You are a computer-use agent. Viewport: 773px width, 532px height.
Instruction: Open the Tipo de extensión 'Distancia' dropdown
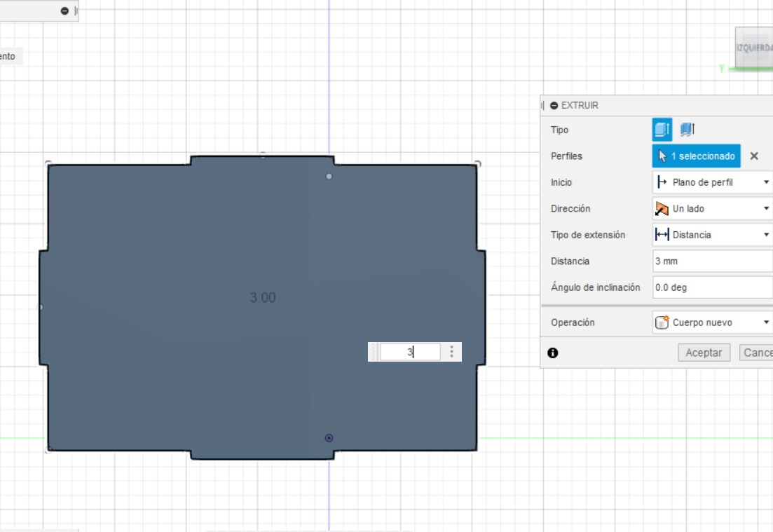712,235
